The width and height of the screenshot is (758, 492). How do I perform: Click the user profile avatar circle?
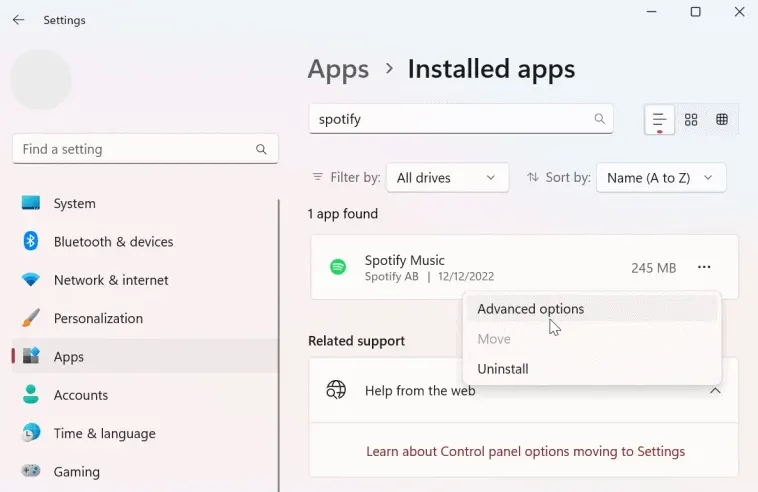point(41,80)
